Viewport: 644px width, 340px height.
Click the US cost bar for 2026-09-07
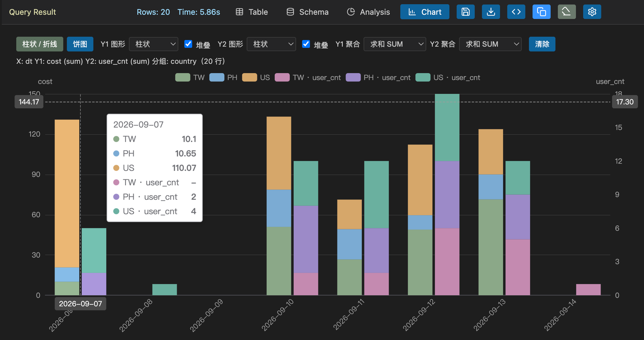[x=67, y=193]
